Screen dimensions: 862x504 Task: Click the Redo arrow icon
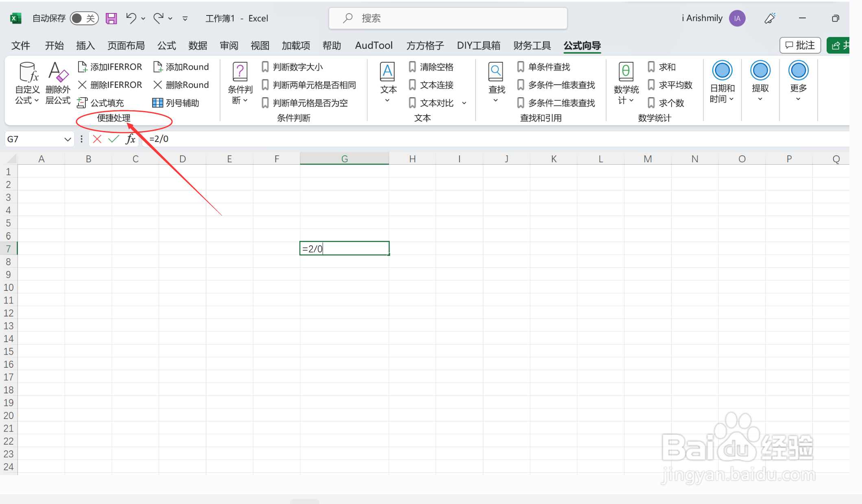158,18
